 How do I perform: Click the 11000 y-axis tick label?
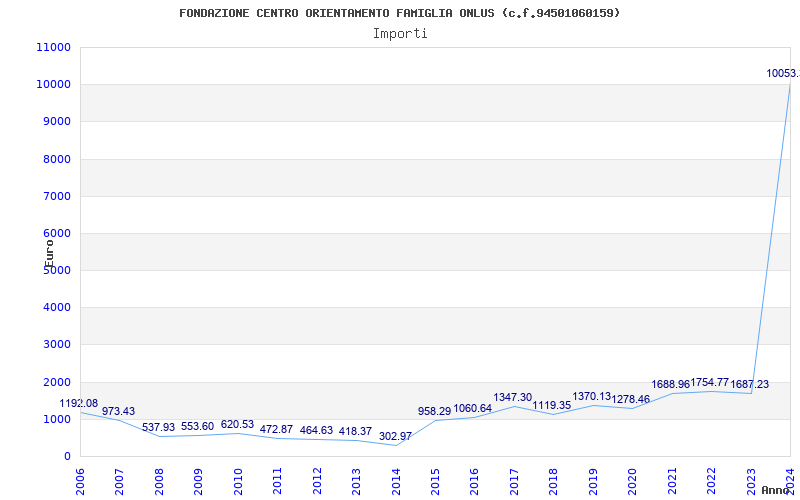pyautogui.click(x=54, y=47)
